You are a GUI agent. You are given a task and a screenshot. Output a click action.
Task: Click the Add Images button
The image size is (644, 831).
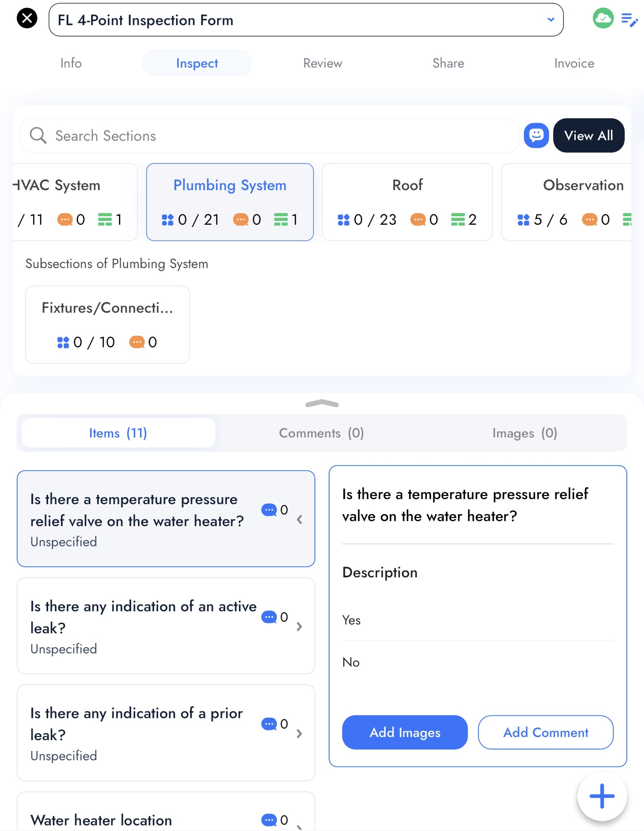tap(405, 732)
